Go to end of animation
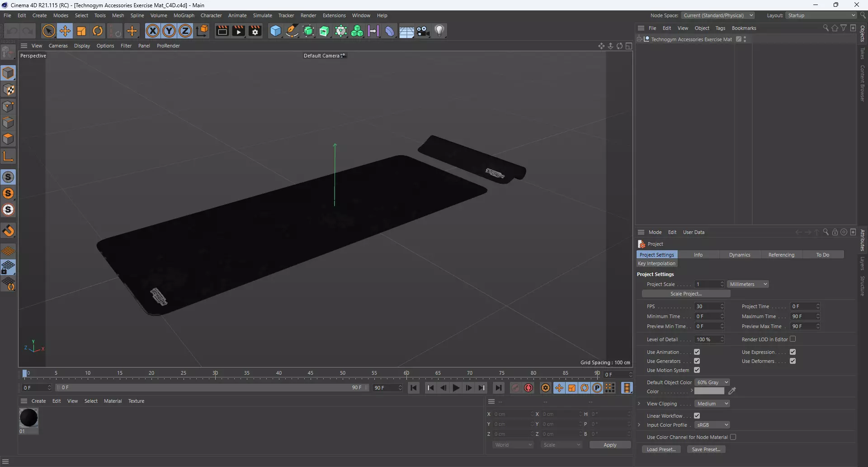Screen dimensions: 868x467 (498, 388)
